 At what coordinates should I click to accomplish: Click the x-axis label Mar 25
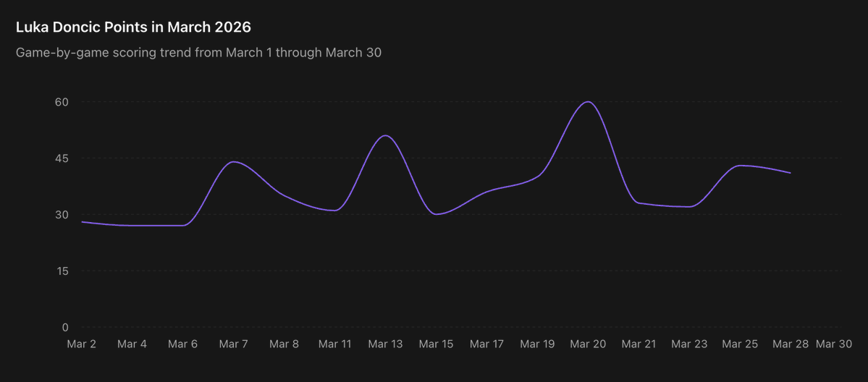pyautogui.click(x=740, y=344)
